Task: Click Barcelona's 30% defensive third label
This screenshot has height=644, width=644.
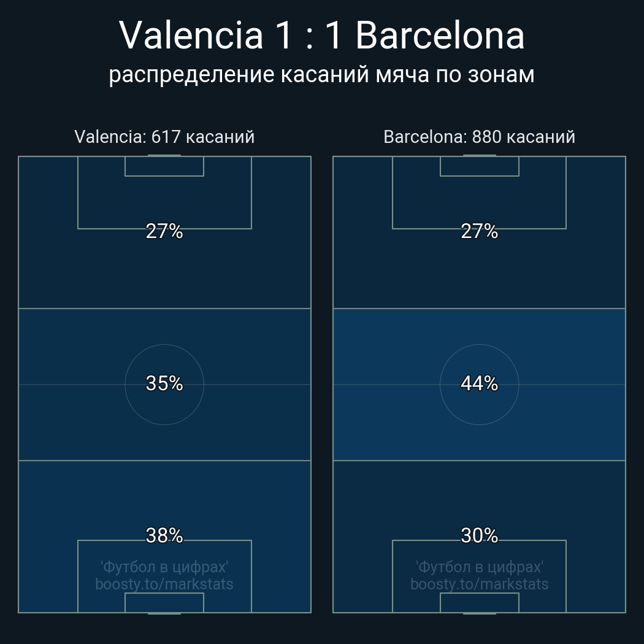Action: click(479, 535)
